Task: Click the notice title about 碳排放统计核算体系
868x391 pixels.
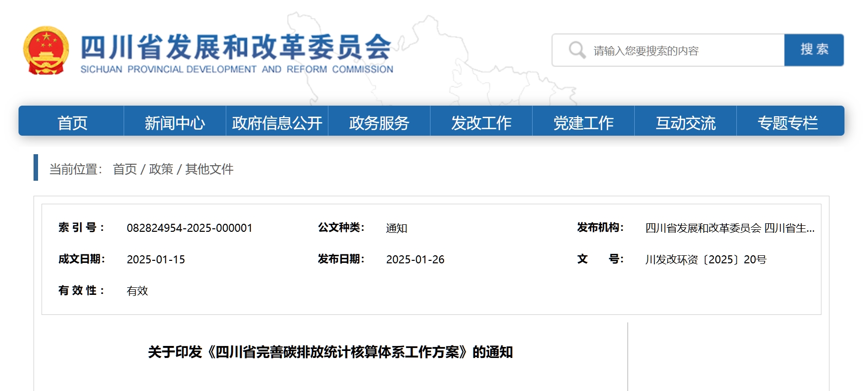Action: point(330,352)
